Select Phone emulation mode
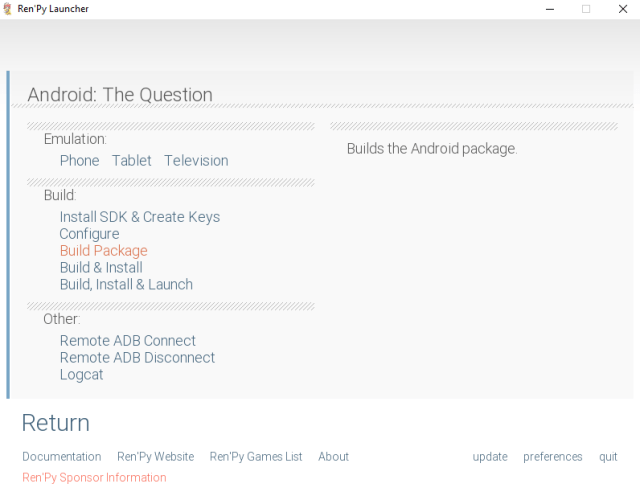The image size is (640, 496). click(x=79, y=161)
